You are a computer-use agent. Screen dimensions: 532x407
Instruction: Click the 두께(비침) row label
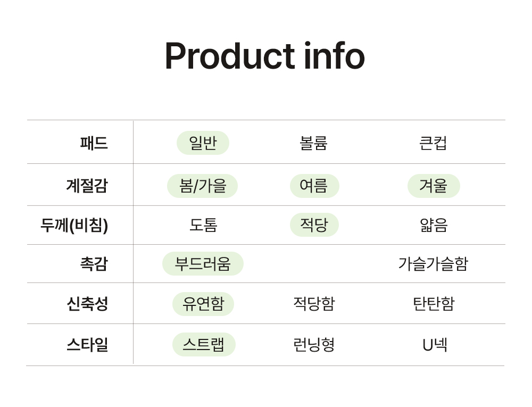click(x=74, y=225)
